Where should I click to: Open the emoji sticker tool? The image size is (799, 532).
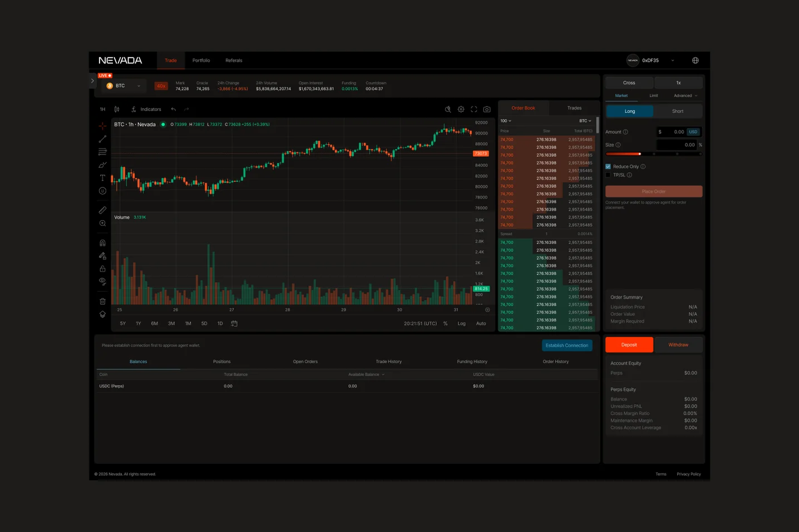[102, 191]
